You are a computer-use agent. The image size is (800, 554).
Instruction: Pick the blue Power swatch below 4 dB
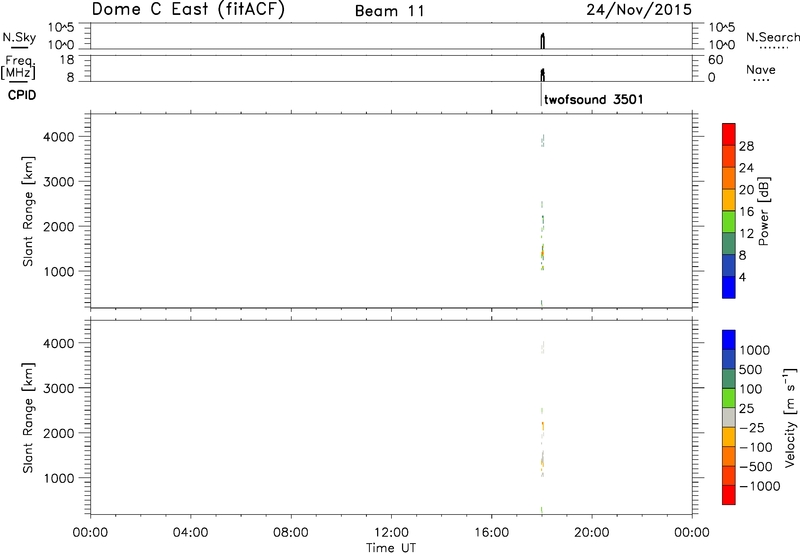click(x=729, y=287)
